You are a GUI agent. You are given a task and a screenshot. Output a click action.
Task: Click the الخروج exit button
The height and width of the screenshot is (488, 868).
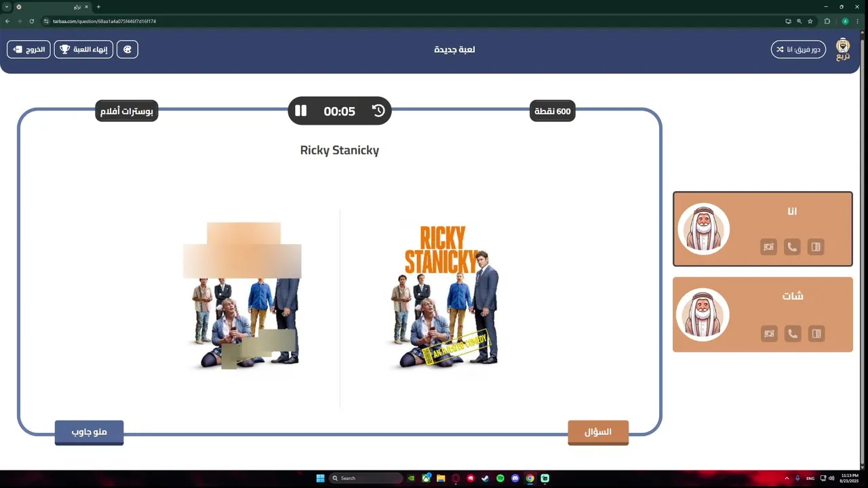pyautogui.click(x=28, y=49)
